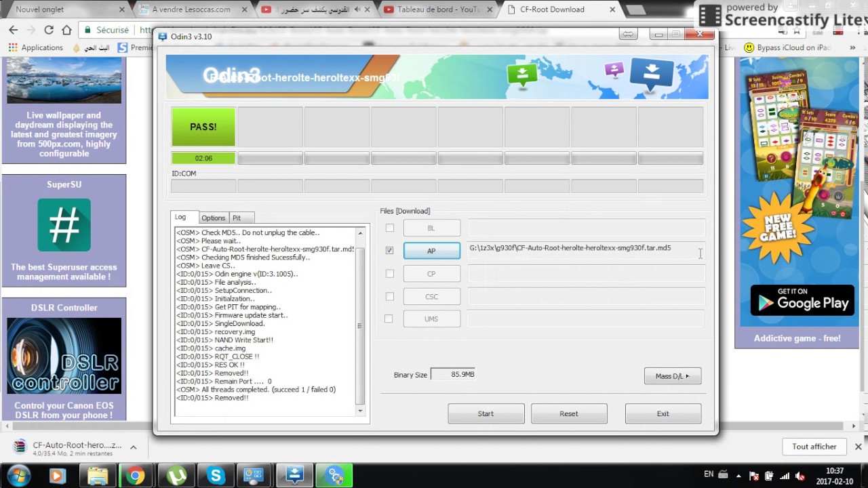Image resolution: width=868 pixels, height=488 pixels.
Task: Enable the BL file checkbox
Action: click(389, 228)
